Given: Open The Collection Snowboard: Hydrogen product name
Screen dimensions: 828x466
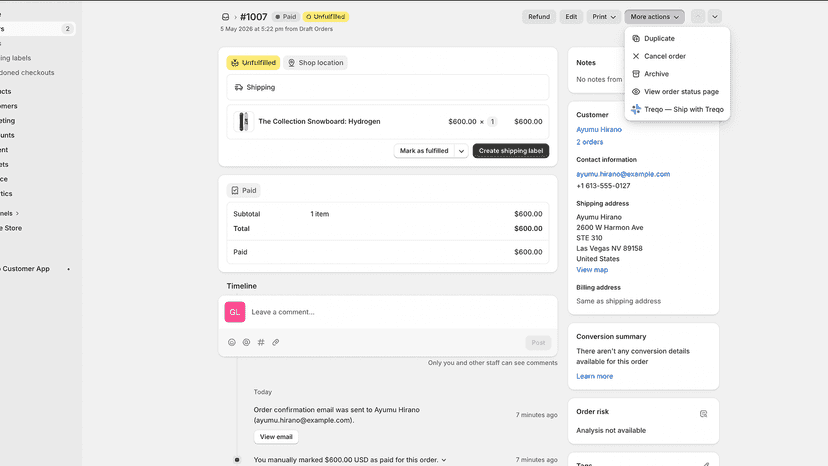Looking at the screenshot, I should [319, 122].
